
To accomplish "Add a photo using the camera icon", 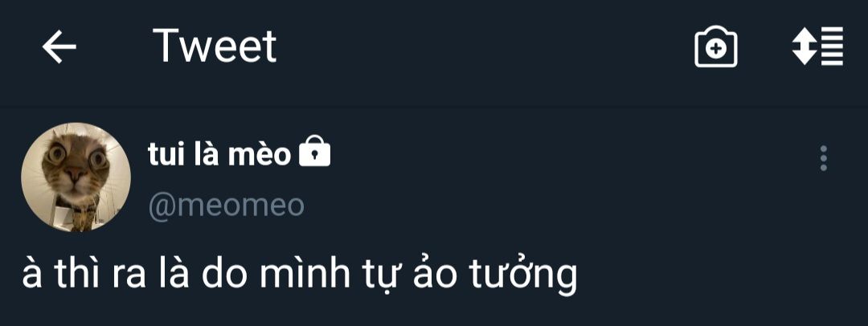I will [716, 47].
